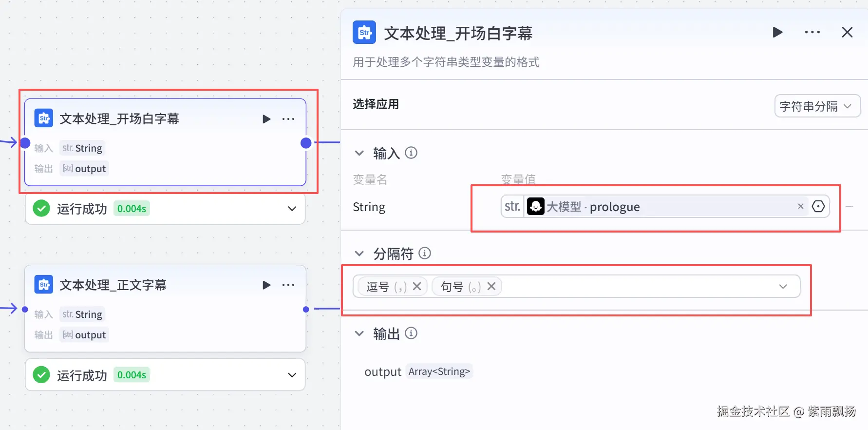This screenshot has width=868, height=430.
Task: Close the 文本处理_开场白字幕 settings panel
Action: [x=847, y=32]
